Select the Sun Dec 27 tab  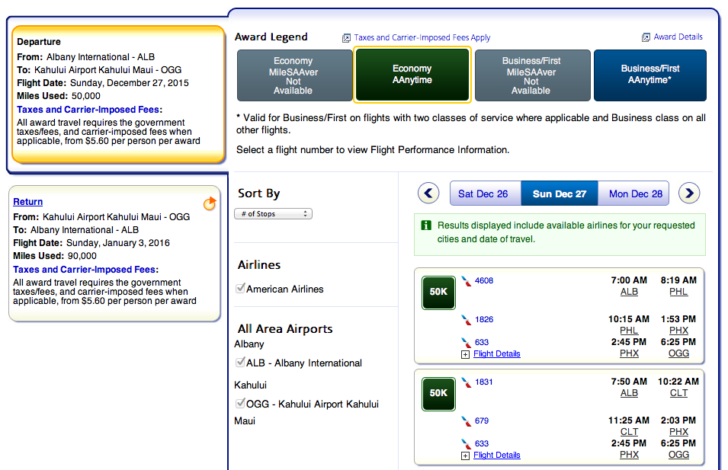[559, 194]
